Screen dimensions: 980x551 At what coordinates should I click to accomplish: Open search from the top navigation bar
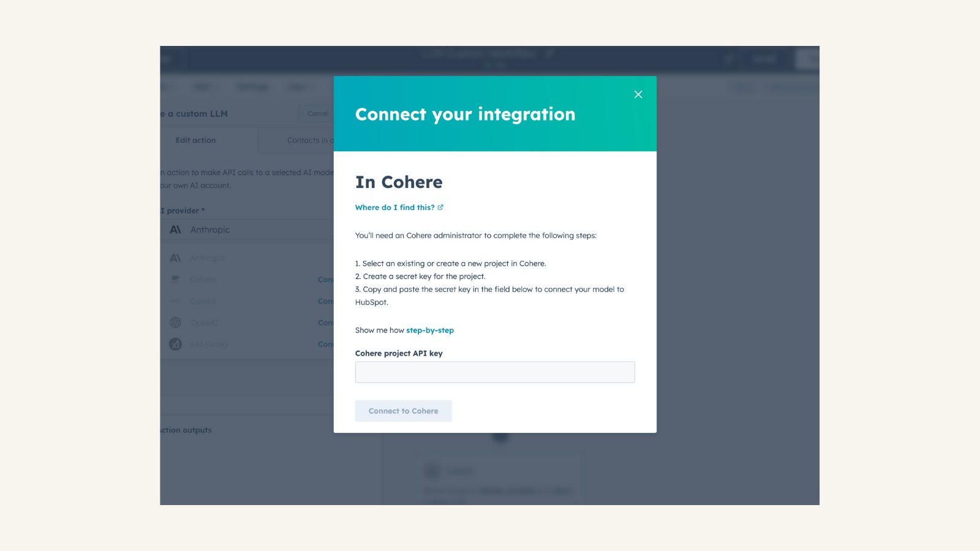click(728, 59)
